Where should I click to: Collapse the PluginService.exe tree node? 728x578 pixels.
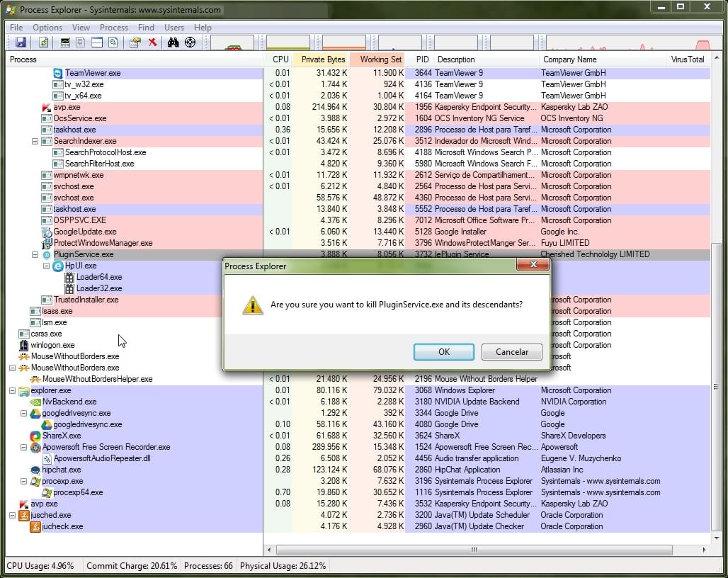click(x=35, y=254)
